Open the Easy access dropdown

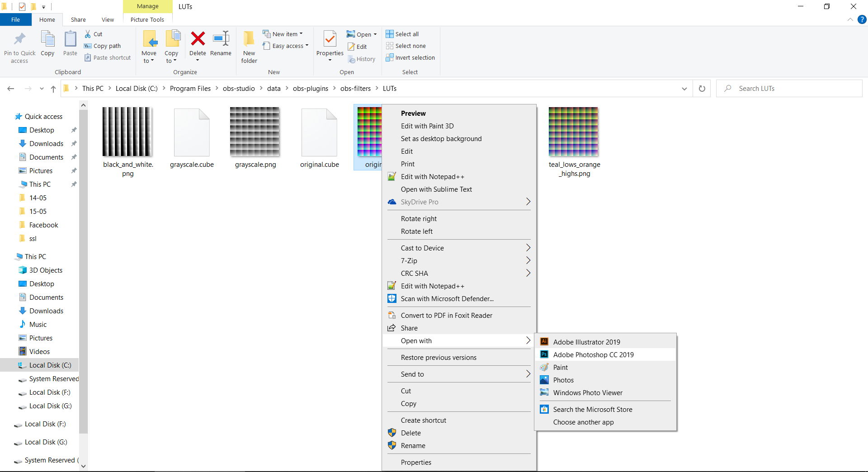click(x=286, y=46)
